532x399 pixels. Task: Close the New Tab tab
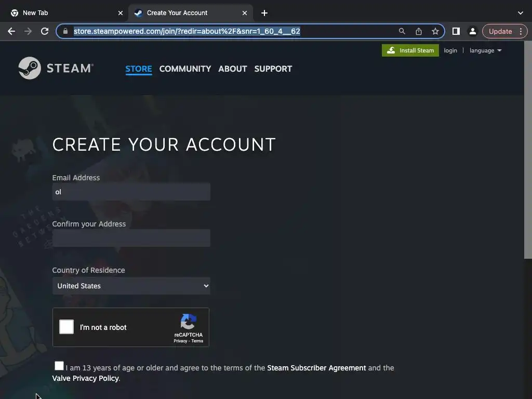[121, 13]
